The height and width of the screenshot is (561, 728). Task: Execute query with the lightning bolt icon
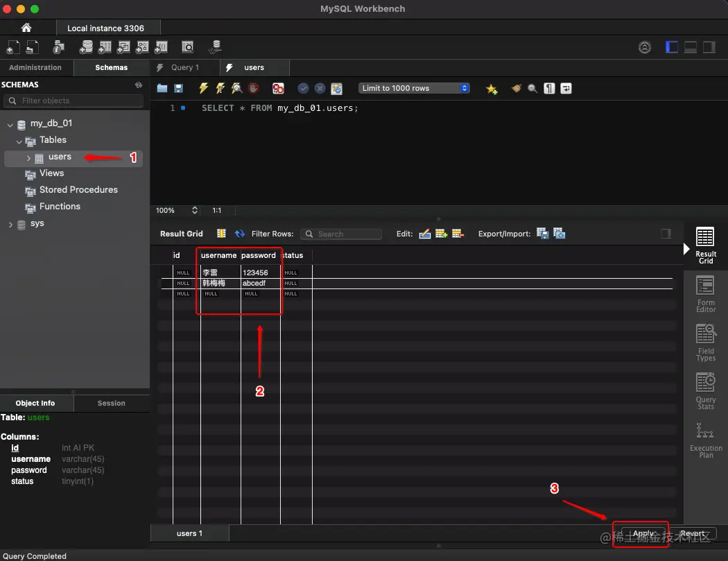point(203,88)
